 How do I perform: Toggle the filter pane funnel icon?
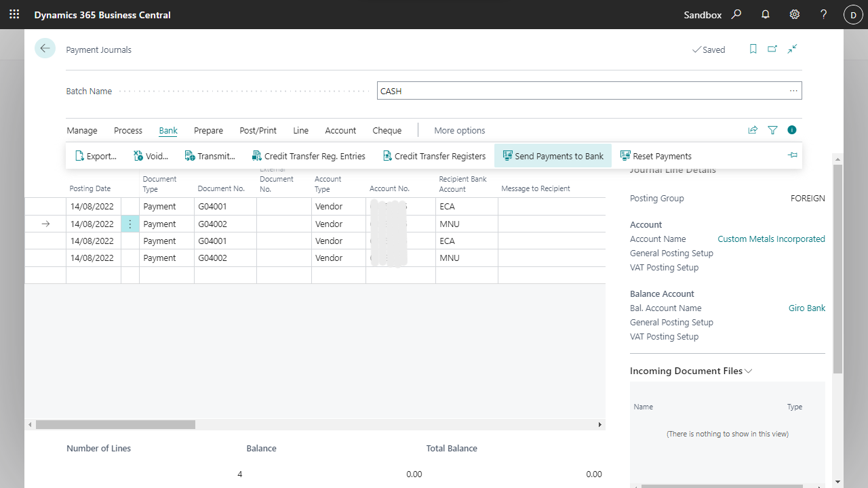click(x=772, y=130)
